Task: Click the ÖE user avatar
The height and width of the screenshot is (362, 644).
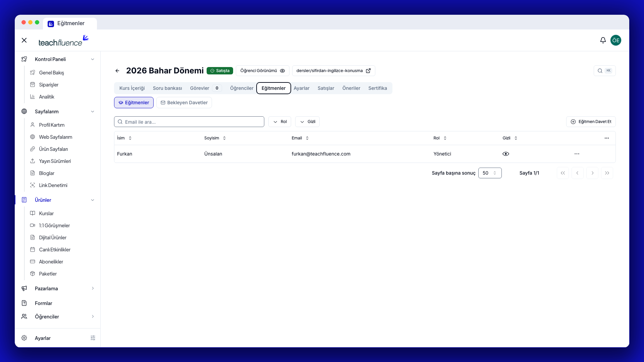Action: [x=615, y=40]
